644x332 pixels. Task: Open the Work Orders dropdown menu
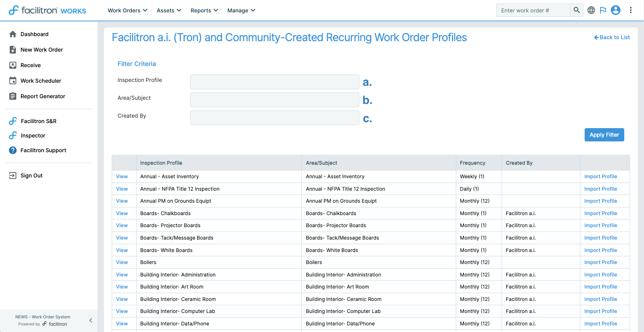(128, 10)
